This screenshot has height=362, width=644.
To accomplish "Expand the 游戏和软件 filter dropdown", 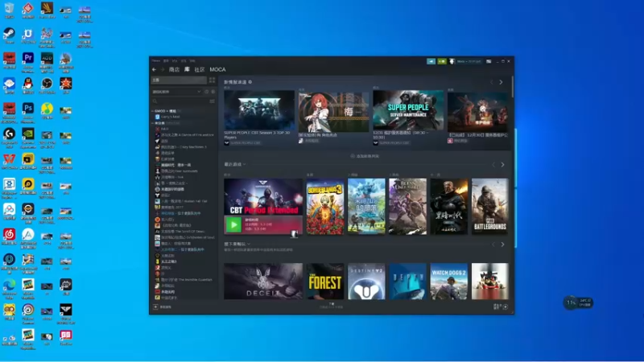I will (x=176, y=92).
